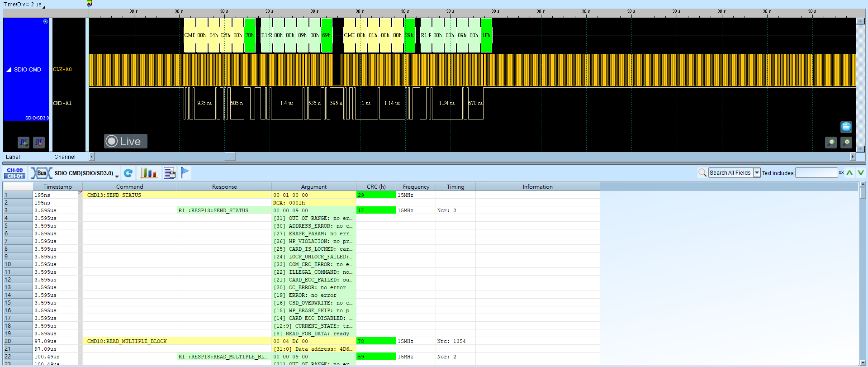Image resolution: width=868 pixels, height=367 pixels.
Task: Click the CH-00 CH-01 channel selector icon
Action: point(15,173)
